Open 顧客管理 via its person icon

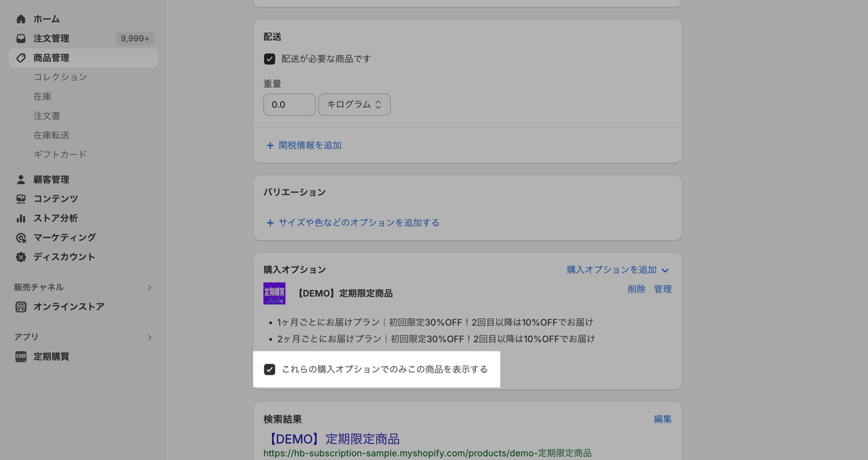coord(21,180)
